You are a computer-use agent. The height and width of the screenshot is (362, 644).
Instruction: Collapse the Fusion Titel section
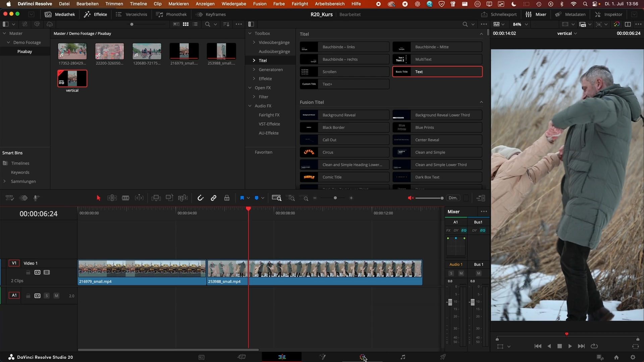tap(481, 102)
